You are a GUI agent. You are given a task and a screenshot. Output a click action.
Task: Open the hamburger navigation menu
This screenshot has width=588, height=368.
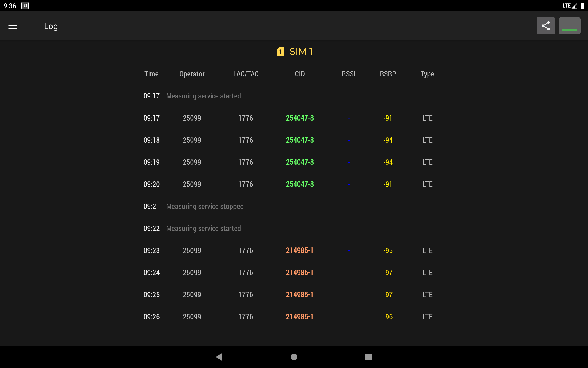coord(13,26)
